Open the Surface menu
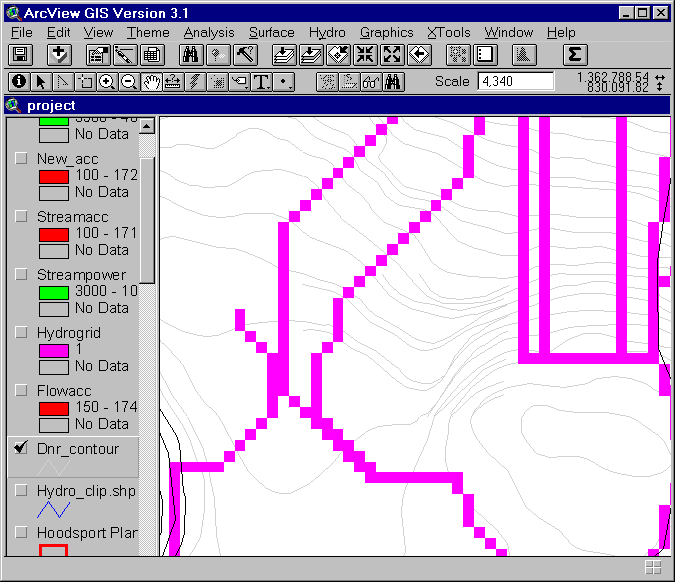The image size is (675, 582). coord(272,33)
